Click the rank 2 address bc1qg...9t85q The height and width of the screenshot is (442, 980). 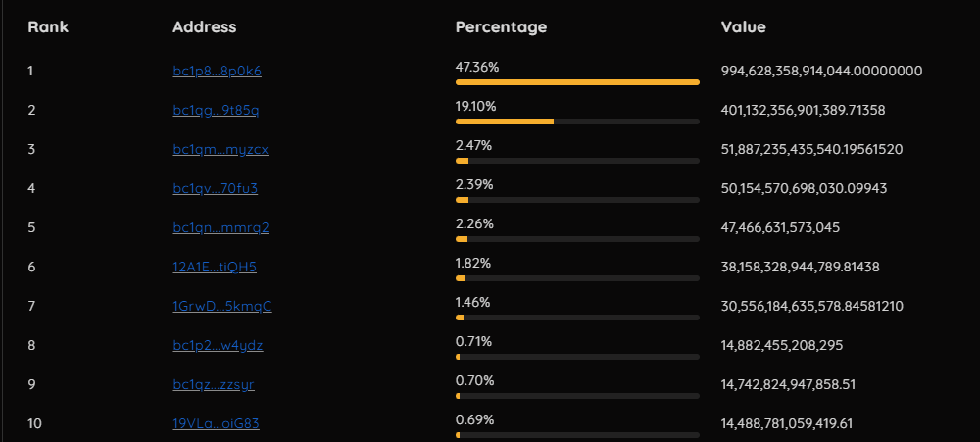216,110
